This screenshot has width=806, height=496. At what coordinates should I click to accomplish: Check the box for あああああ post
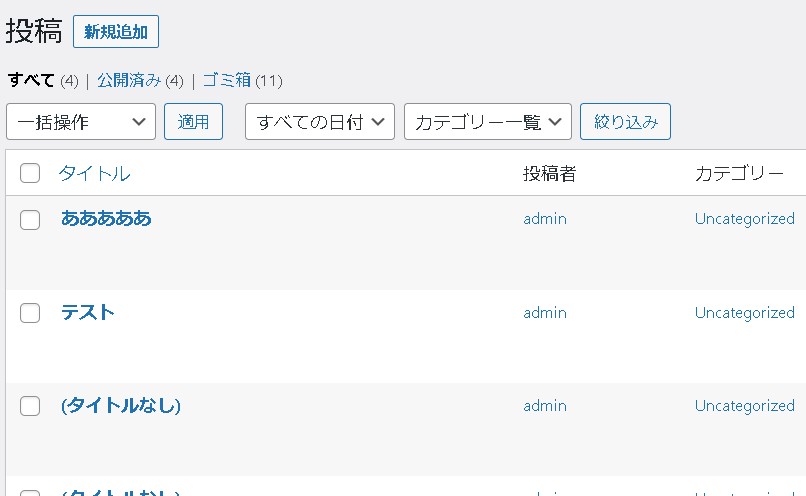[30, 219]
